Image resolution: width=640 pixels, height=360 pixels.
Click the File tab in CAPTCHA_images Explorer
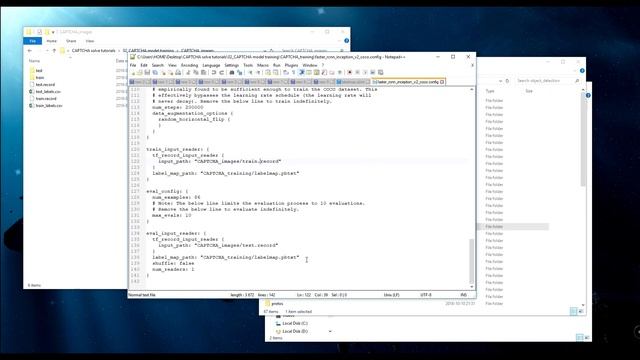pyautogui.click(x=33, y=41)
